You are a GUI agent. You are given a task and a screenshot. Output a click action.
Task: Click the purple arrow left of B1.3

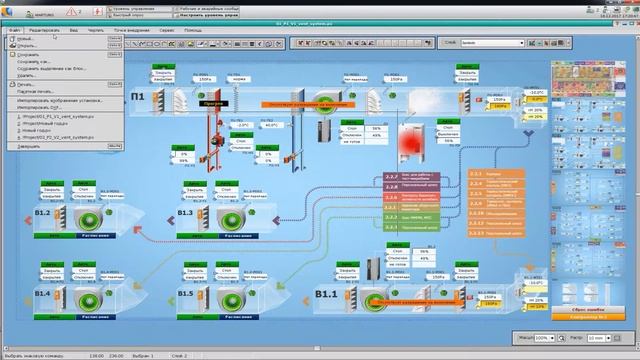[171, 221]
